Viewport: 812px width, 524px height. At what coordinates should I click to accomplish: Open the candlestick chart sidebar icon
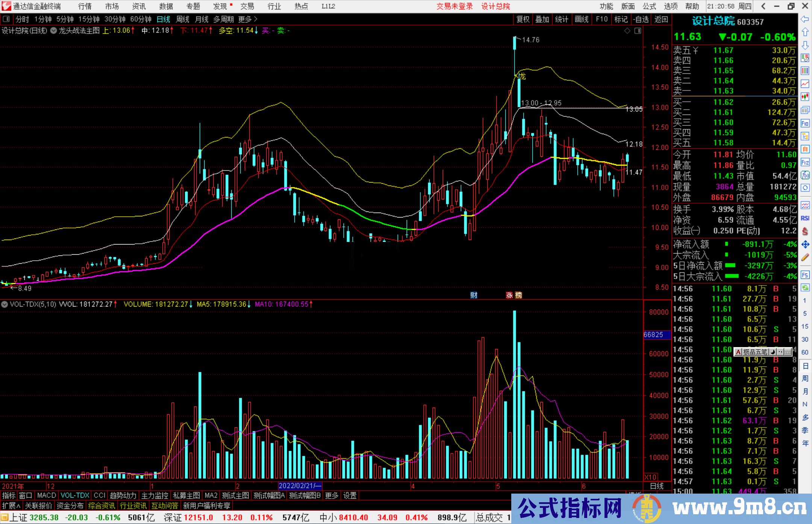[805, 97]
